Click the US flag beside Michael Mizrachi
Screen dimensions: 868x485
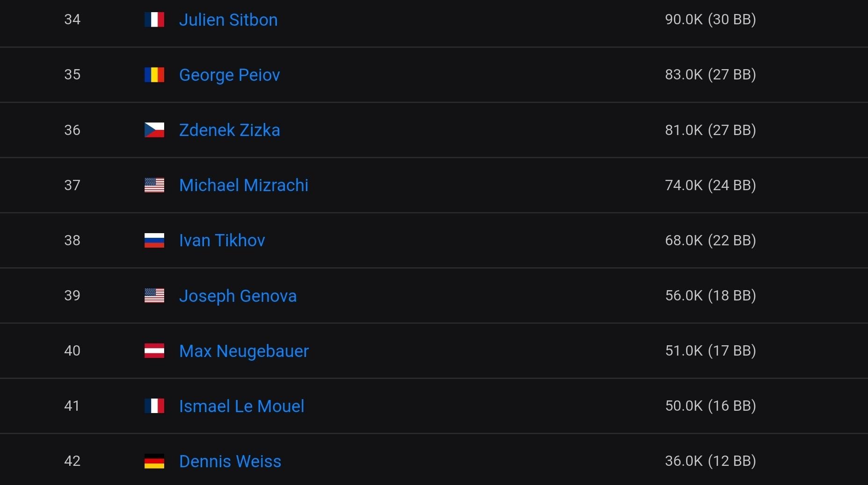point(154,185)
